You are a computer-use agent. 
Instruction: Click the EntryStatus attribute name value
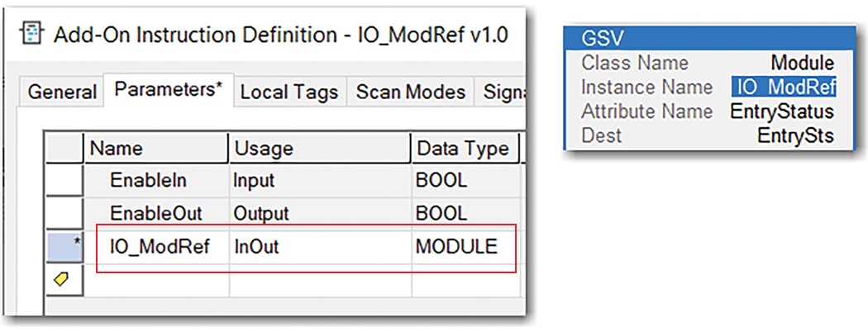click(x=782, y=111)
